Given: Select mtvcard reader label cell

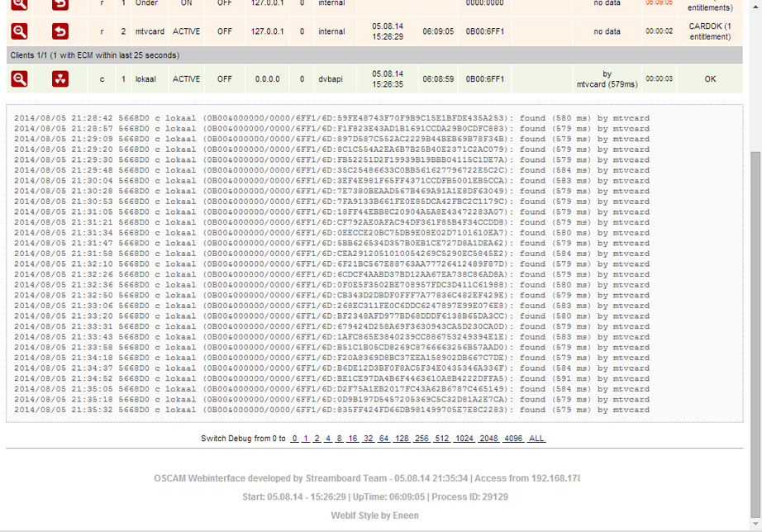Looking at the screenshot, I should pyautogui.click(x=150, y=31).
